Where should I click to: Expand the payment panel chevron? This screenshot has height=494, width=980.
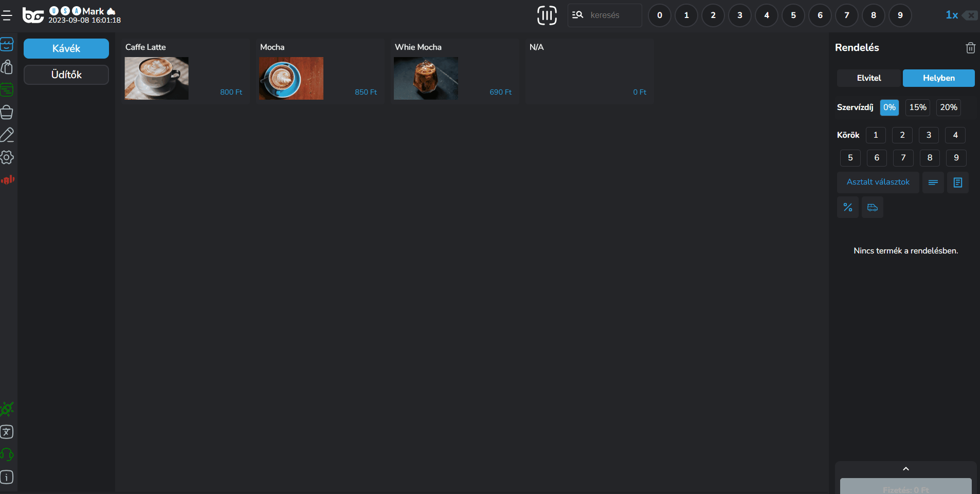[905, 469]
